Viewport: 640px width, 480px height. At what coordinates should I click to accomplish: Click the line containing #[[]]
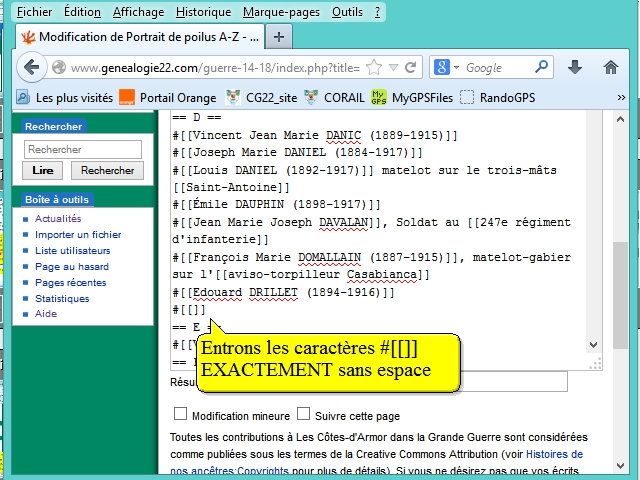coord(189,310)
